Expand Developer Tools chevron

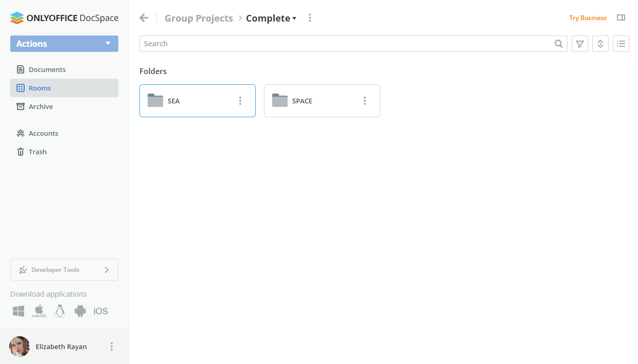(x=107, y=270)
